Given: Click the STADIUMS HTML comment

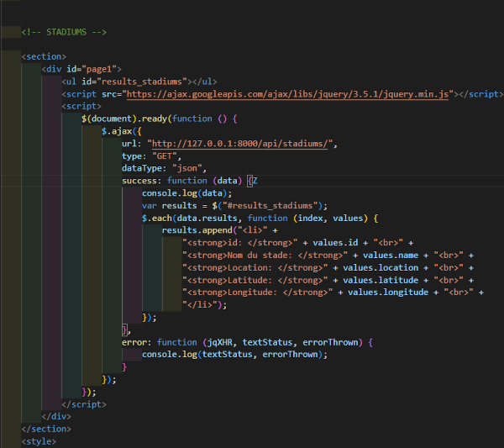Looking at the screenshot, I should tap(64, 32).
